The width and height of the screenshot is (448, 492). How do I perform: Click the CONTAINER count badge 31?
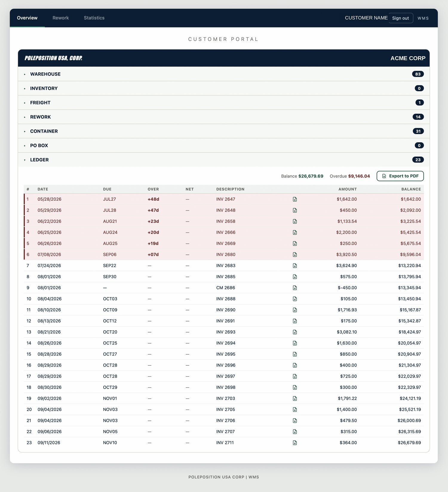(418, 131)
